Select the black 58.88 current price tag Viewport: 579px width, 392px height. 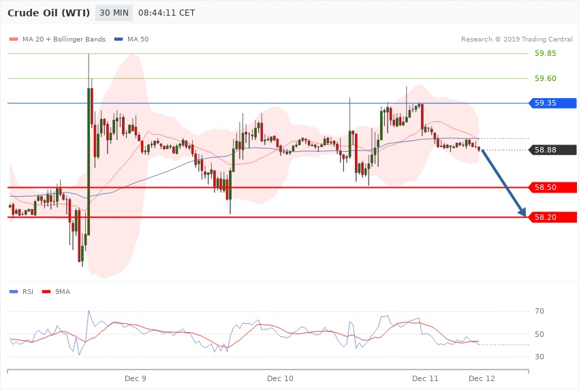pos(552,150)
